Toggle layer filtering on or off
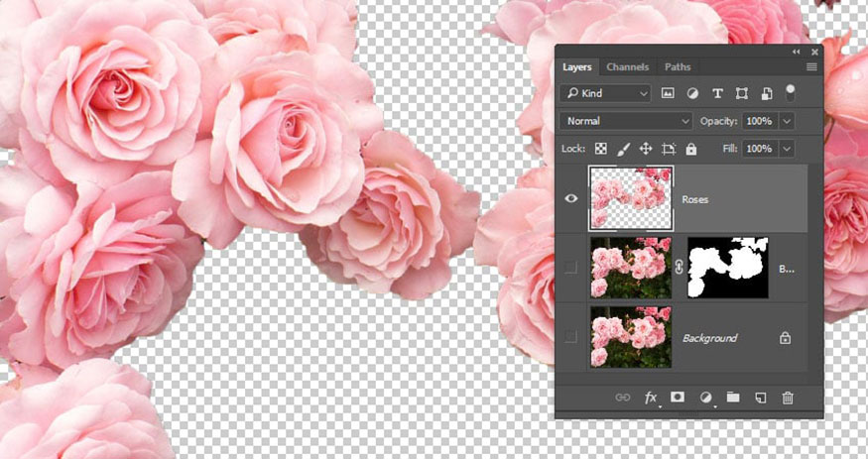 click(x=791, y=92)
